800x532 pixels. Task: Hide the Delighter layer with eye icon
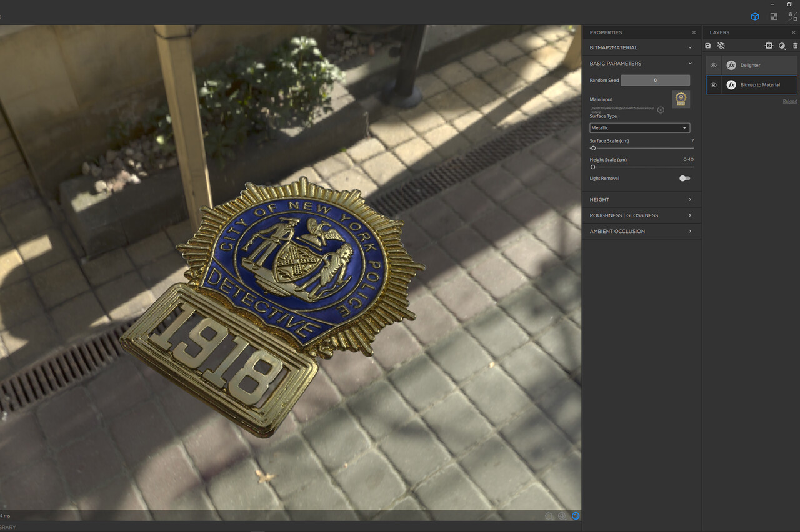[x=714, y=65]
